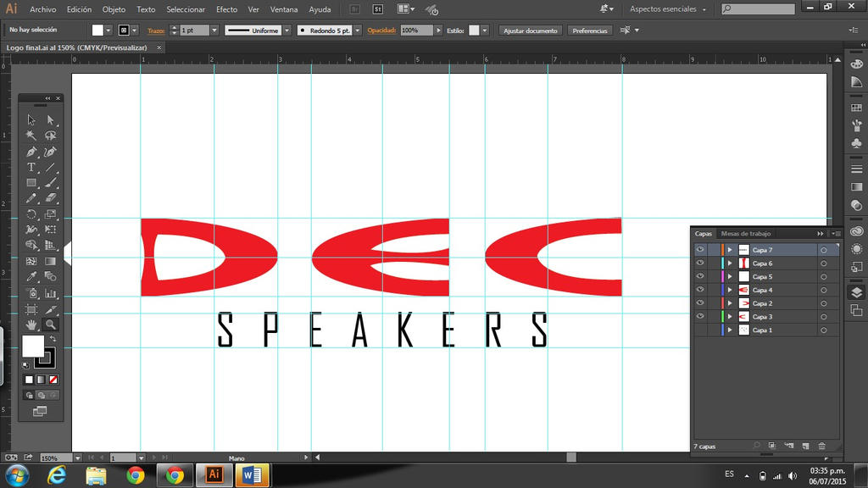
Task: Pick the Lasso tool
Action: coord(50,135)
